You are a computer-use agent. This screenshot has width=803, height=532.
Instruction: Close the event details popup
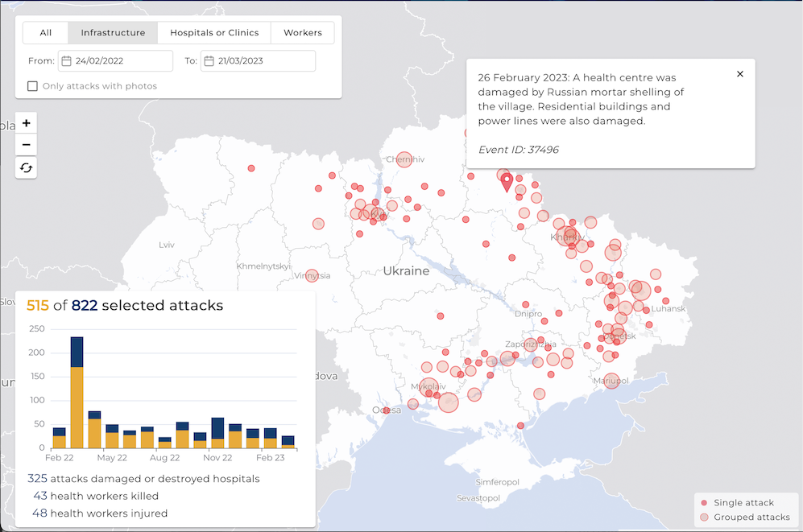tap(740, 74)
